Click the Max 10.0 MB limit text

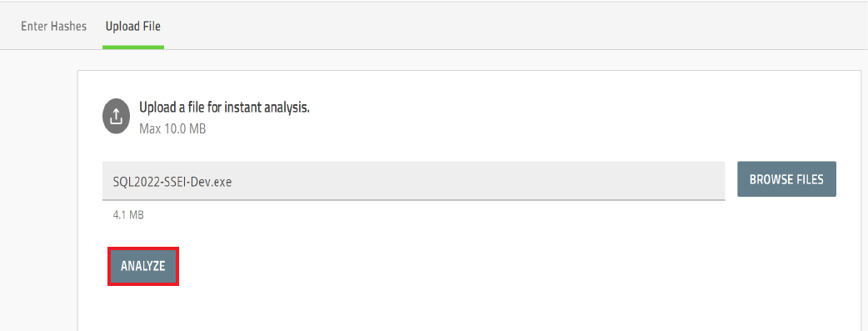172,129
